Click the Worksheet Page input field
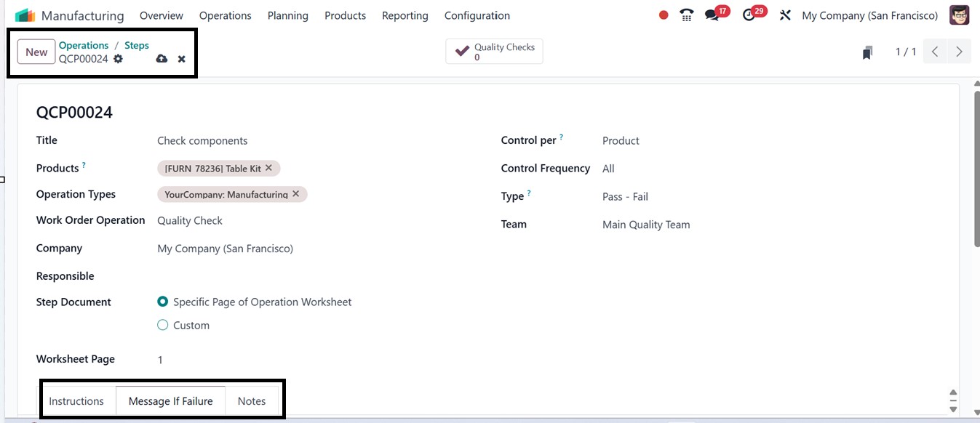The image size is (980, 423). (291, 360)
